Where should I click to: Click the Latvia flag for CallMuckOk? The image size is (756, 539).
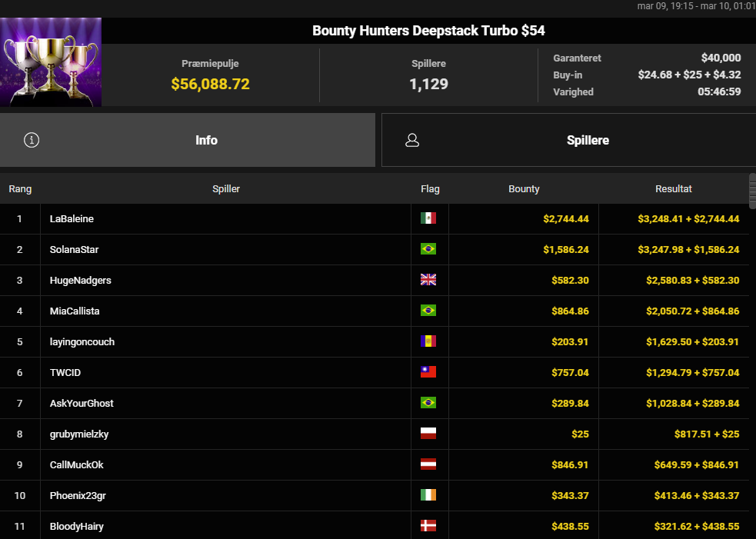pos(428,464)
